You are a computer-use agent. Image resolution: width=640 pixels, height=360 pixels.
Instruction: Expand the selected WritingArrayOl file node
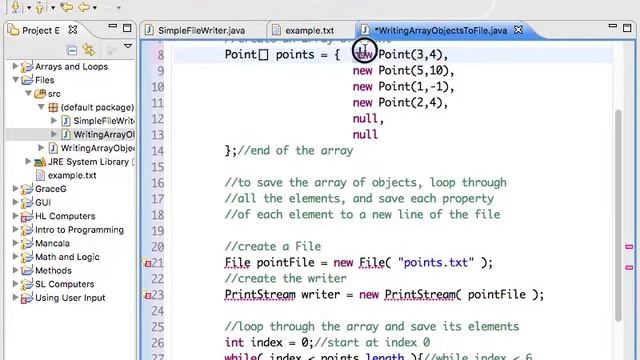pos(53,134)
